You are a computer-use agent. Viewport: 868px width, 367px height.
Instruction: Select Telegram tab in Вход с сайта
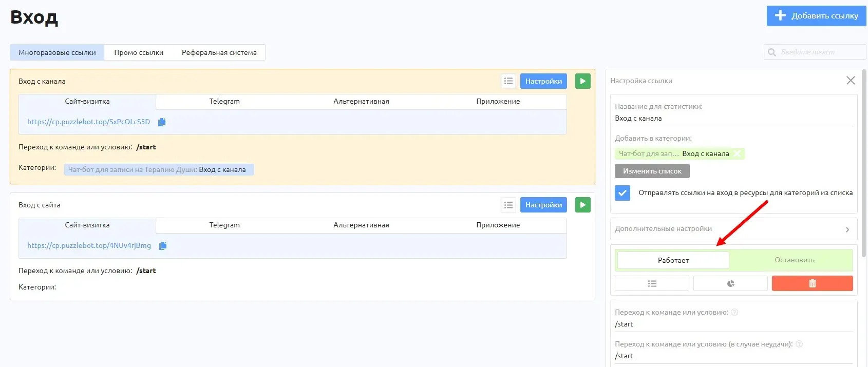(224, 225)
